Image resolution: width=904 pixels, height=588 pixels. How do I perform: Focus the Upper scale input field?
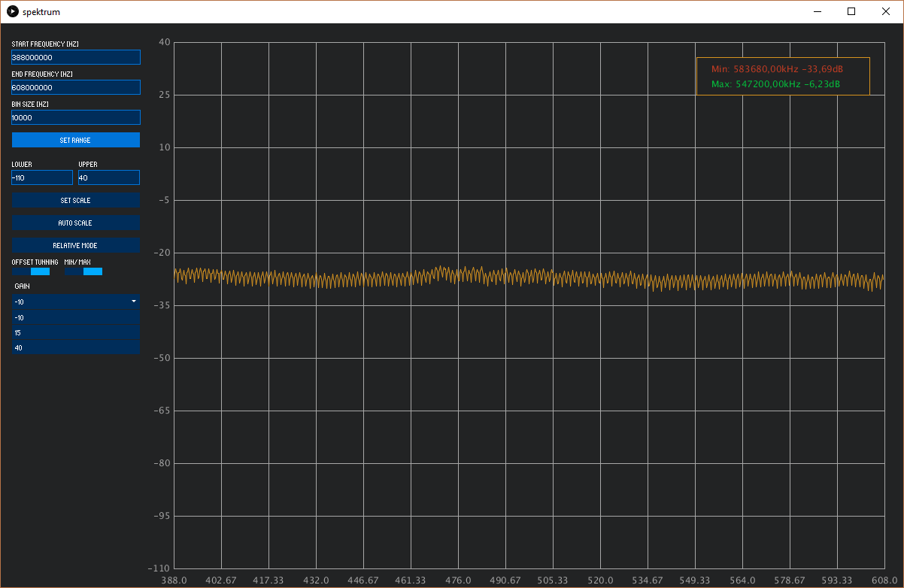tap(109, 177)
